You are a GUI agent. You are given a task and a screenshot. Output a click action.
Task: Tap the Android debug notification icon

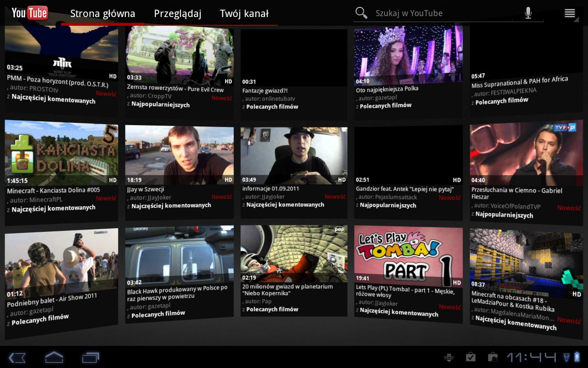pos(448,357)
